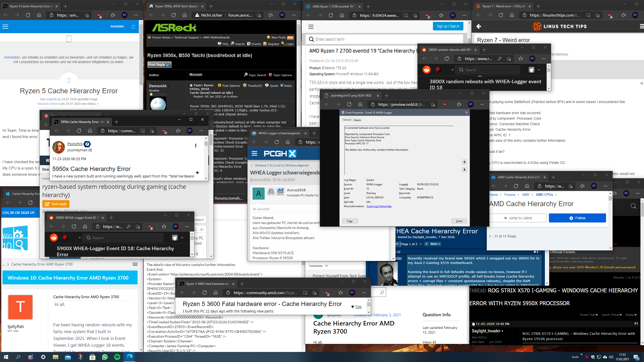Open the Windows Security shield tray icon
This screenshot has height=362, width=644.
(593, 357)
